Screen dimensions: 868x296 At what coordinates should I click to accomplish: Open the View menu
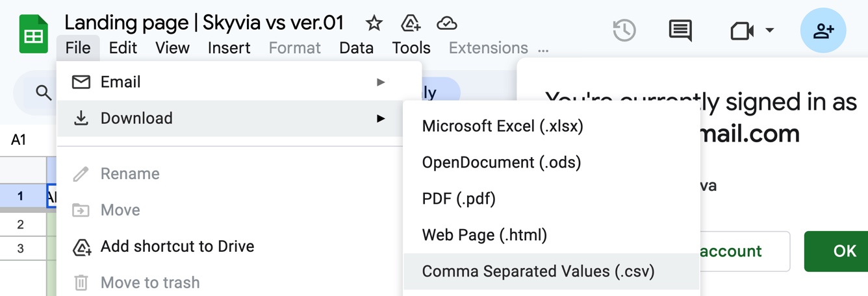pos(172,48)
